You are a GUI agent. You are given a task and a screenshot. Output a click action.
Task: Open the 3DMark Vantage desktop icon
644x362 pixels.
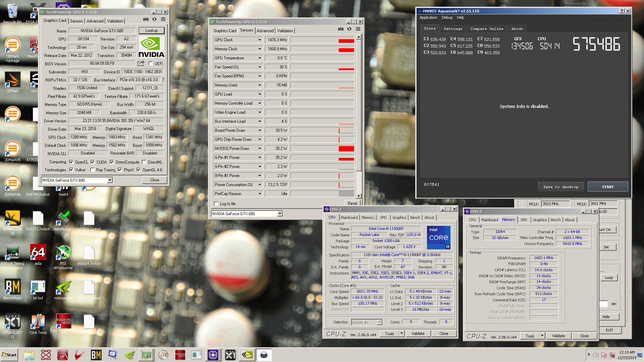coord(12,50)
